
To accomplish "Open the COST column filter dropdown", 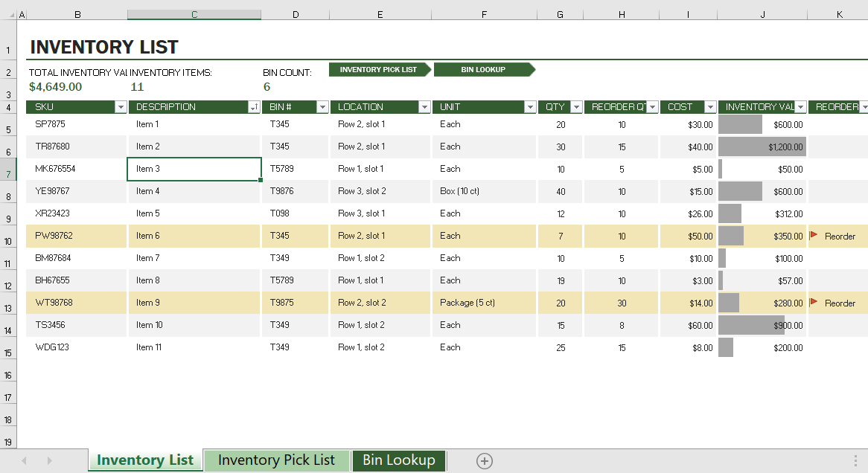I will point(709,106).
